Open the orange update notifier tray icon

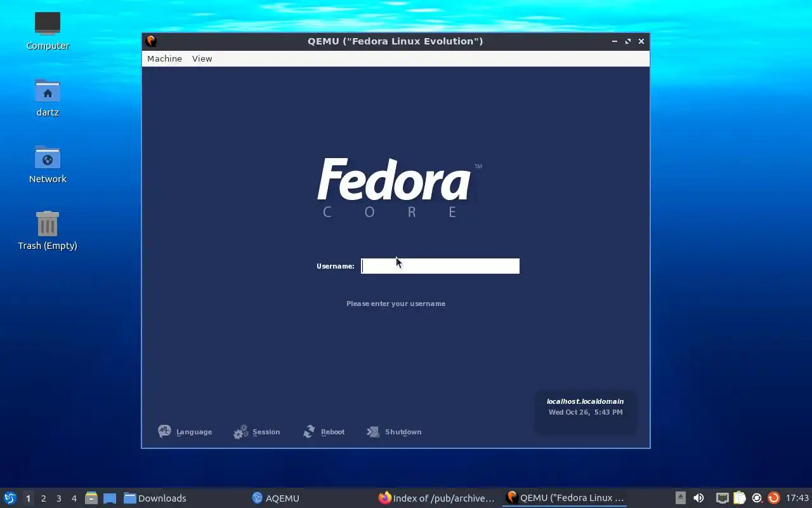click(773, 498)
